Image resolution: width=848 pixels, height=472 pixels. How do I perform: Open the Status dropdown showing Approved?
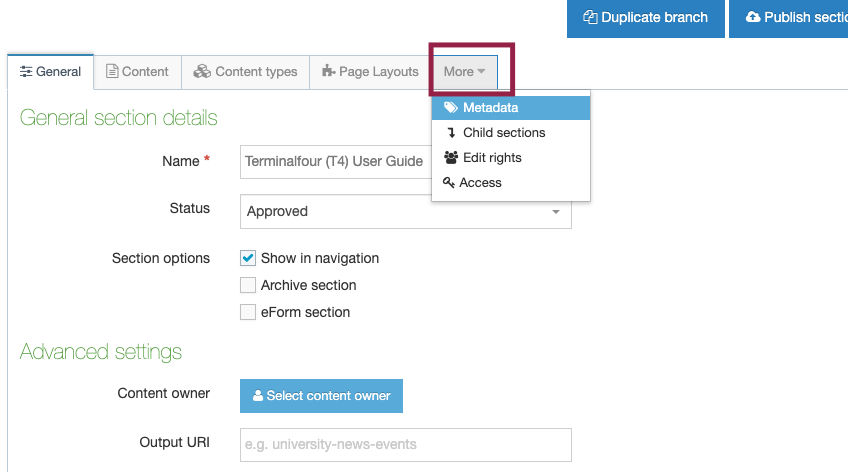click(x=406, y=211)
